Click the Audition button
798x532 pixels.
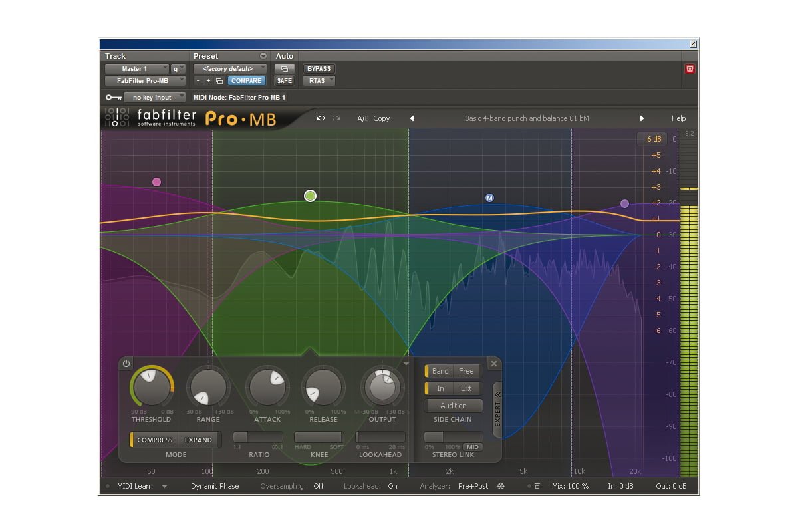tap(454, 406)
